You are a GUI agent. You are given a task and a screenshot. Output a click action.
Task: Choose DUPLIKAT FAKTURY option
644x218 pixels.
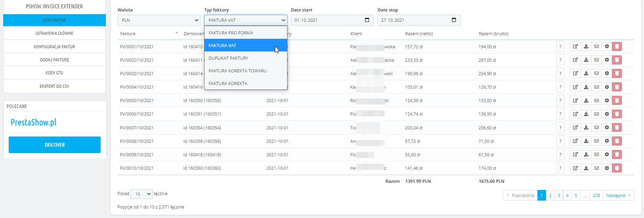[246, 58]
